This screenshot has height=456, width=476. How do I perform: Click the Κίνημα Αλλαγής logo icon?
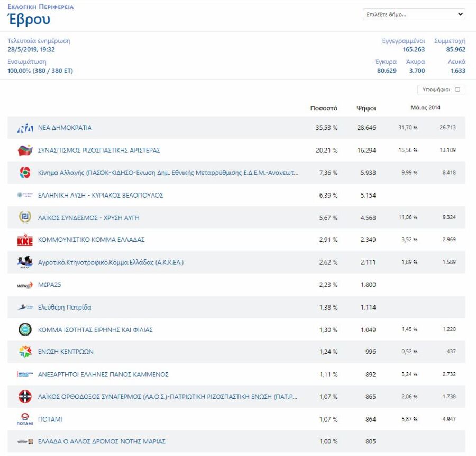click(25, 173)
